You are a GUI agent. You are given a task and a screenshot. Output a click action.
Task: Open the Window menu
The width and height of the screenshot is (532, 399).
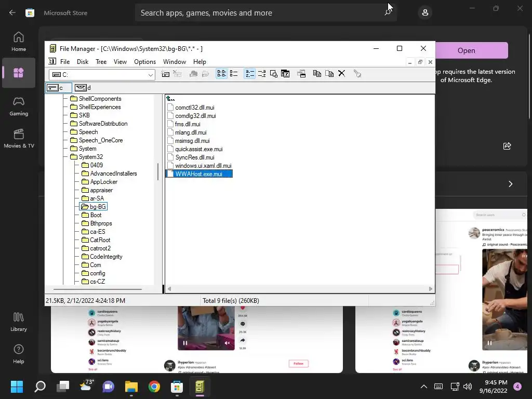pos(175,62)
